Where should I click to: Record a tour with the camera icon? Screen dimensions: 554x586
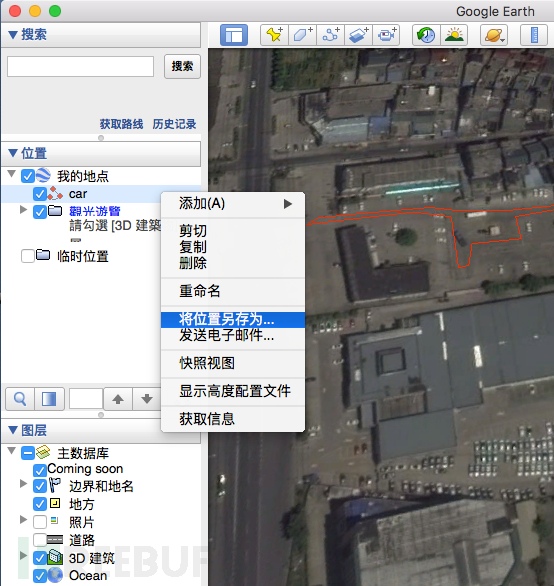coord(386,35)
